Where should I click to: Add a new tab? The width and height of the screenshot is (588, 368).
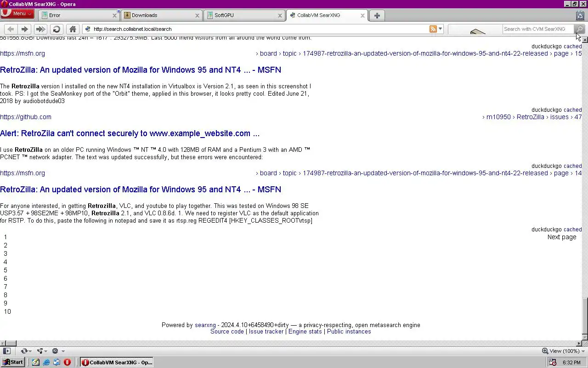tap(377, 15)
